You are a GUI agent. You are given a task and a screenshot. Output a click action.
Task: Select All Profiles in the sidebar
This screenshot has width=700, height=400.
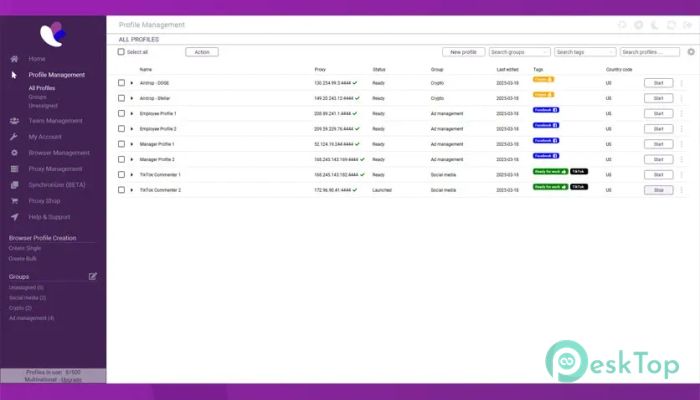tap(42, 88)
